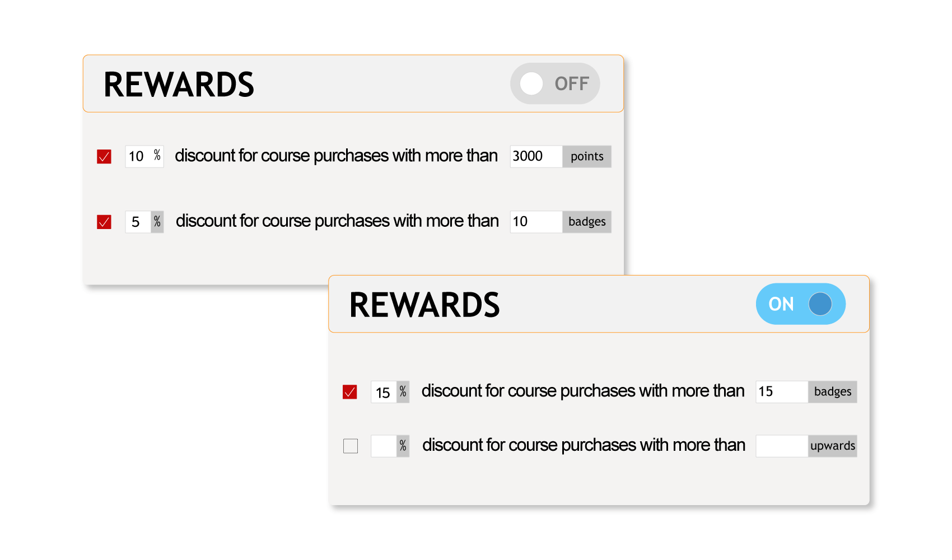Focus the empty percent discount field
952x560 pixels.
384,446
